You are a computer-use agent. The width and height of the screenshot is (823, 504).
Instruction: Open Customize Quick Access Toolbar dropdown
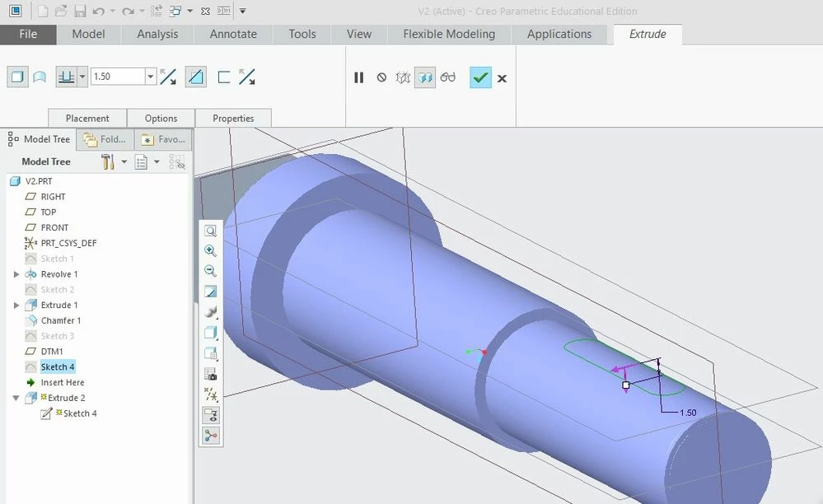242,11
